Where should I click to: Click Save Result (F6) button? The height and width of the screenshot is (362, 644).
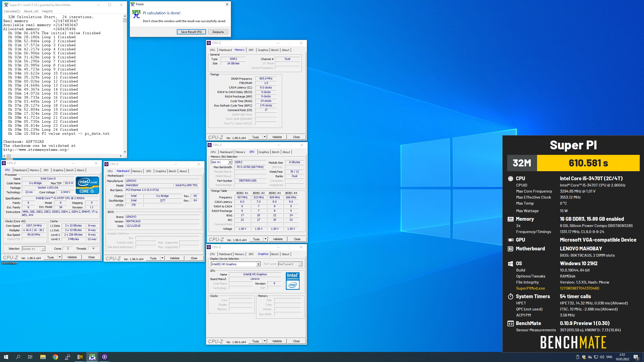[x=191, y=32]
